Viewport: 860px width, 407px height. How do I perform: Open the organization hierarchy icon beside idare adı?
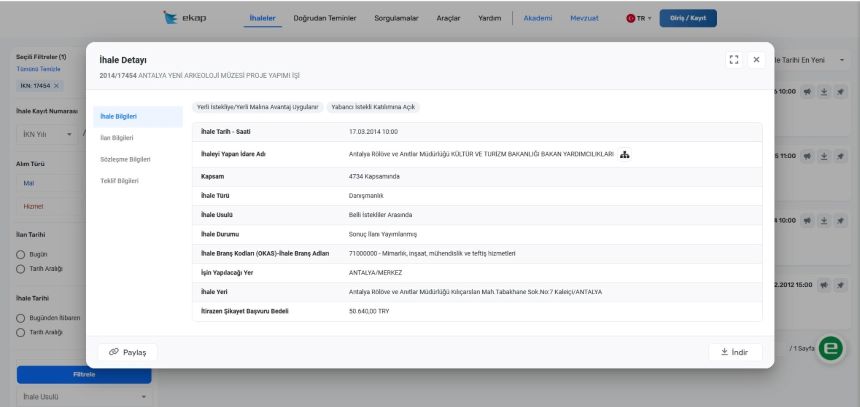pyautogui.click(x=624, y=155)
